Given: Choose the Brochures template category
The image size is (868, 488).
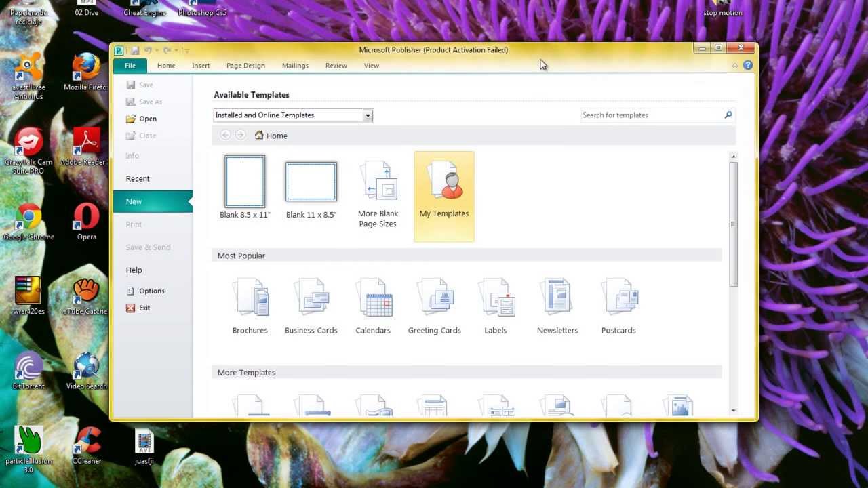Looking at the screenshot, I should [250, 306].
